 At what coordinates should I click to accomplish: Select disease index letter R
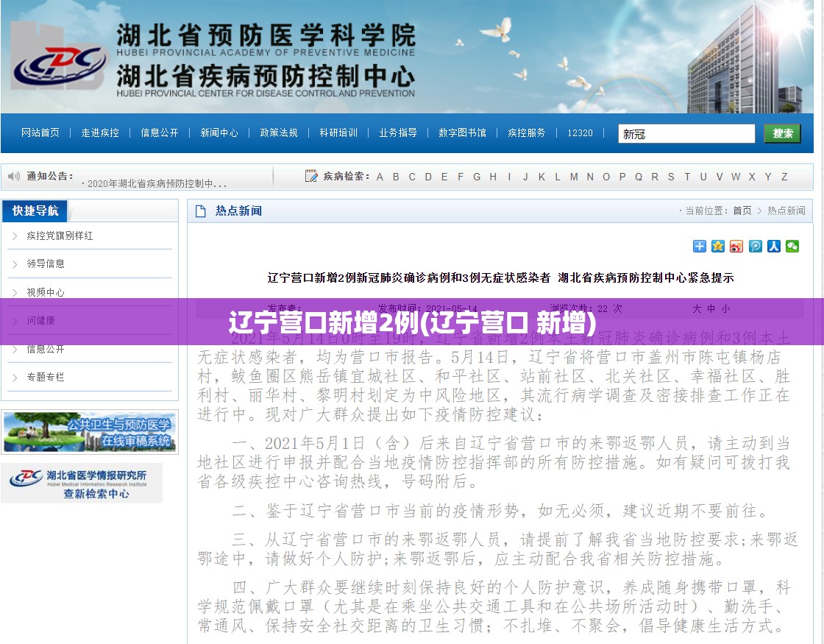tap(655, 177)
